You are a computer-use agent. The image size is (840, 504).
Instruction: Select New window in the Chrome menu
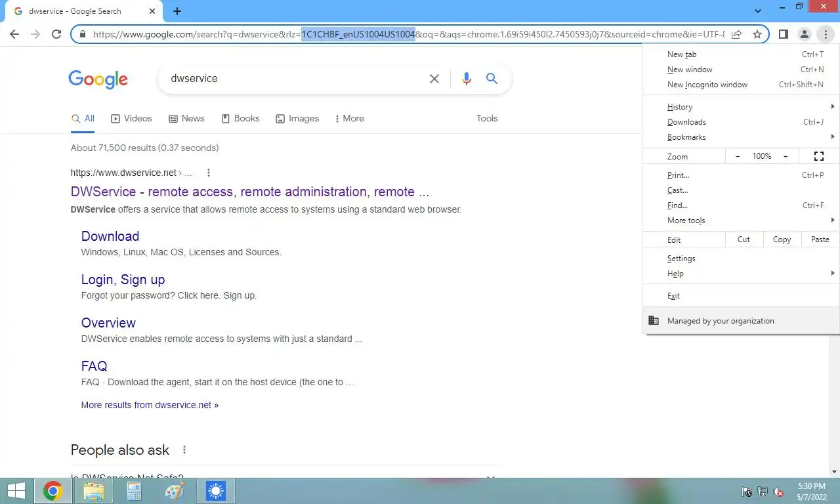(742, 70)
